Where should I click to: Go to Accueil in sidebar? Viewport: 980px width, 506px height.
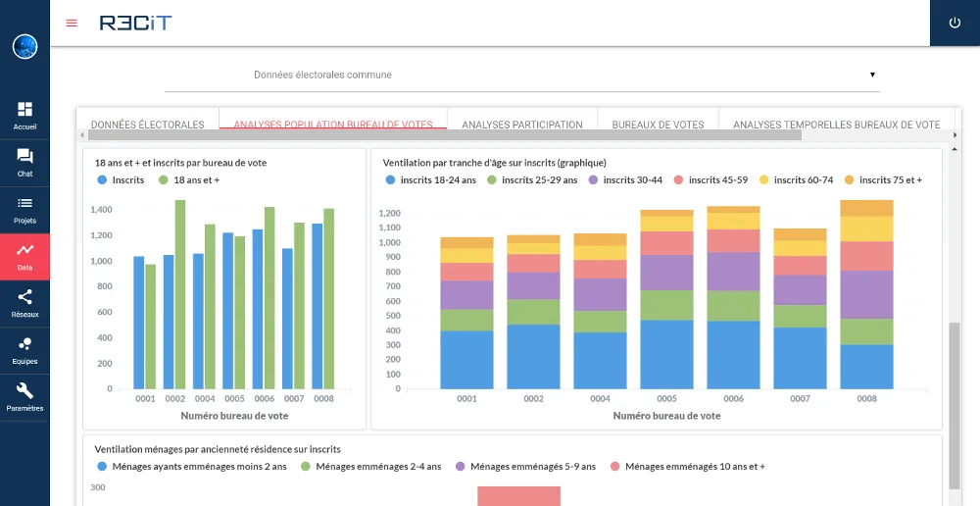[25, 117]
